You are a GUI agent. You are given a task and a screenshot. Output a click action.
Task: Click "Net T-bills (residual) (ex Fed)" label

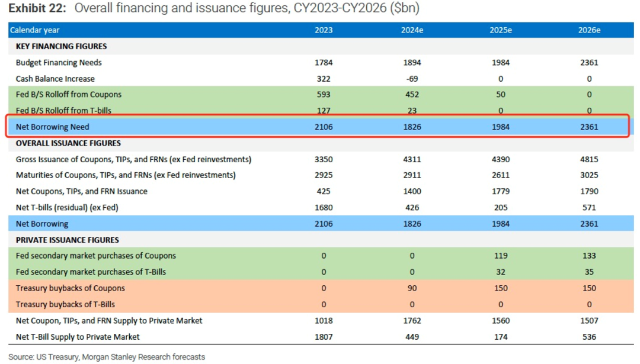click(x=67, y=208)
